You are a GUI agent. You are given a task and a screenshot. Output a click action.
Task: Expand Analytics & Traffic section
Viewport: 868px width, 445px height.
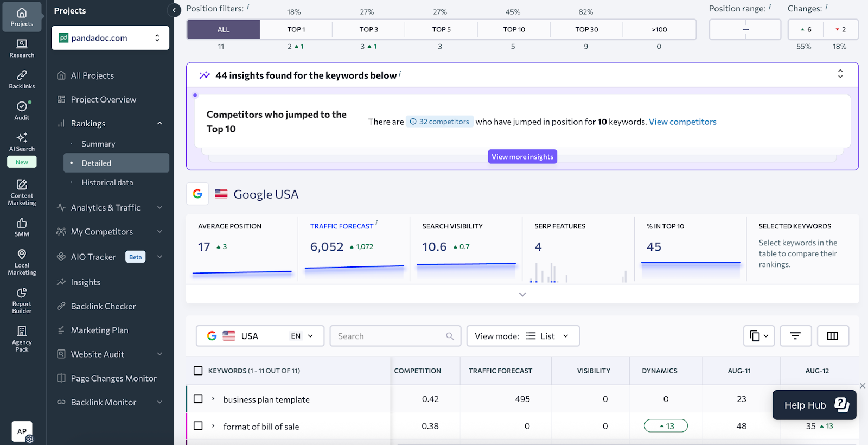(159, 207)
